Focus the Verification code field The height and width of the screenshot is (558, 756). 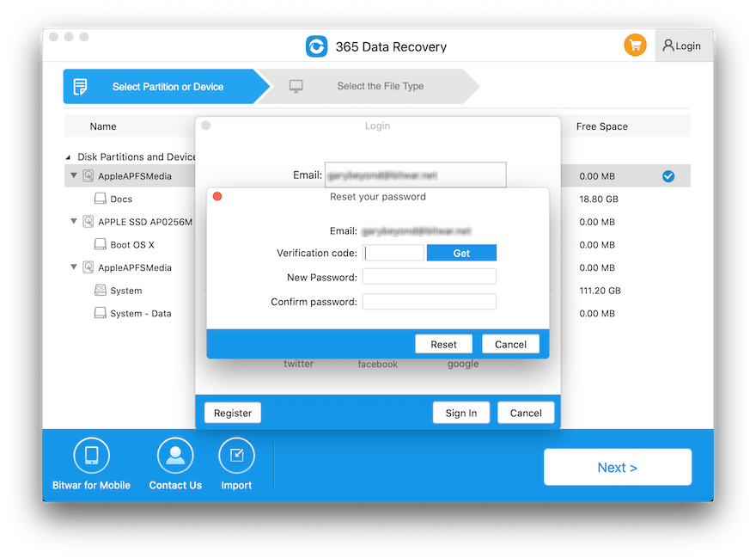[393, 253]
